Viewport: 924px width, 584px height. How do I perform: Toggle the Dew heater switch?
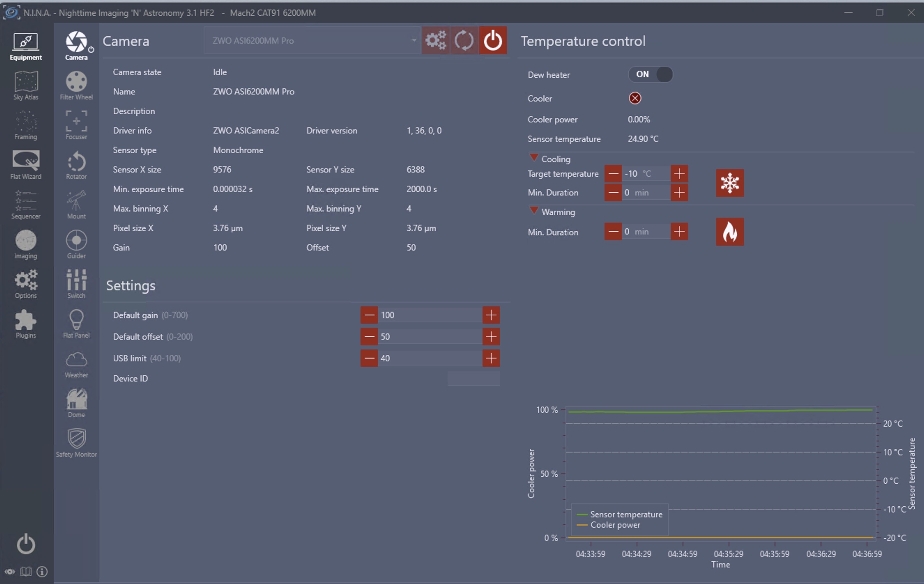(650, 74)
